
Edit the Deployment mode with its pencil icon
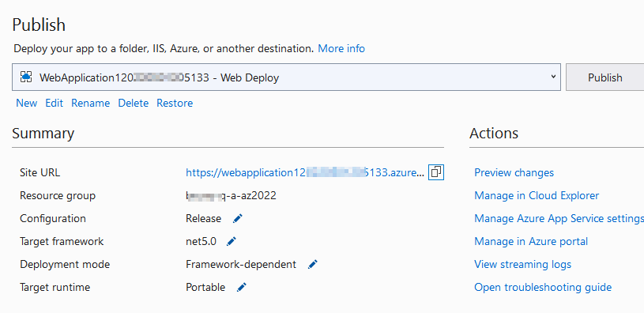(x=313, y=265)
